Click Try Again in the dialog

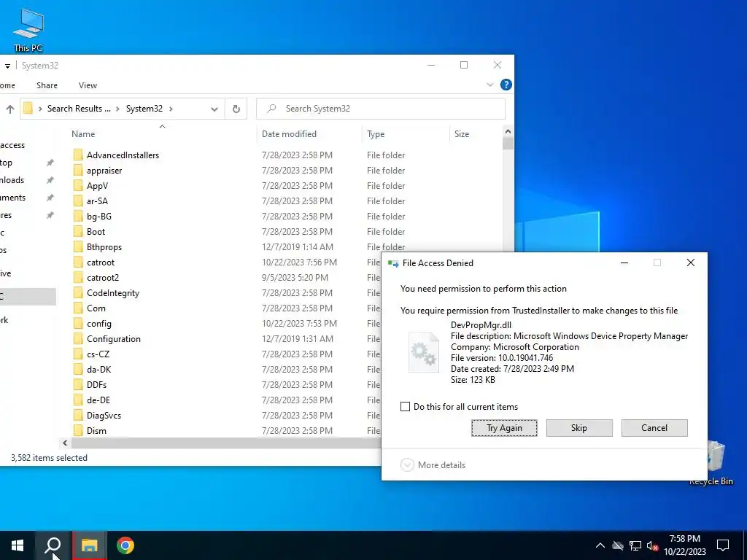[x=504, y=427]
